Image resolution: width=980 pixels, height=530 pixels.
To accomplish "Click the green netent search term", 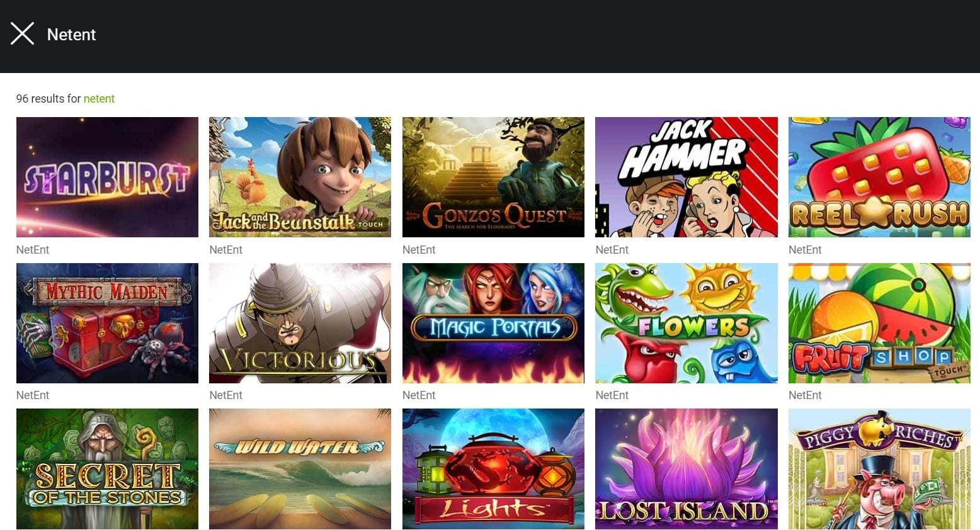I will (x=99, y=99).
